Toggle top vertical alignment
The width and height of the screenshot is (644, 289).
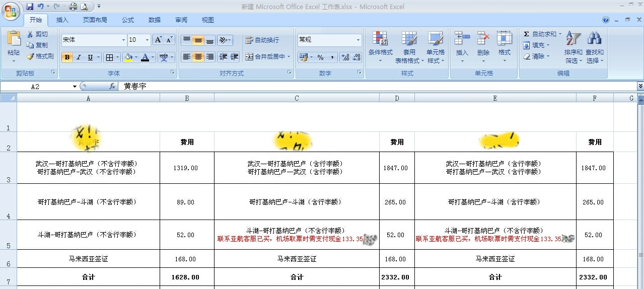point(186,40)
